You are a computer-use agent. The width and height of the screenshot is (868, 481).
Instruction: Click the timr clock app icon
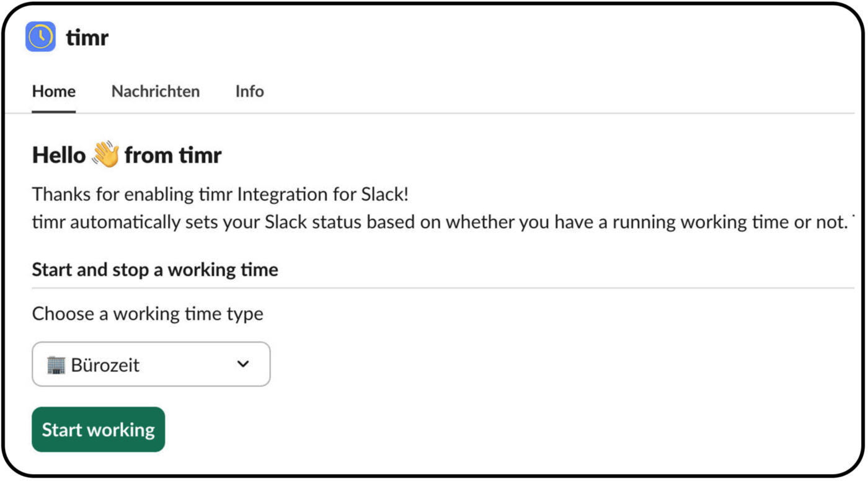(41, 37)
